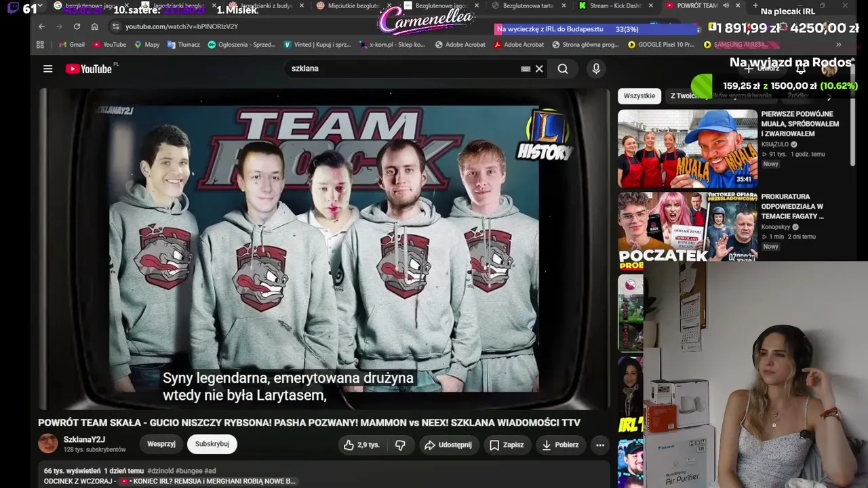The width and height of the screenshot is (868, 488).
Task: Click the #dzinold hashtag
Action: [160, 471]
